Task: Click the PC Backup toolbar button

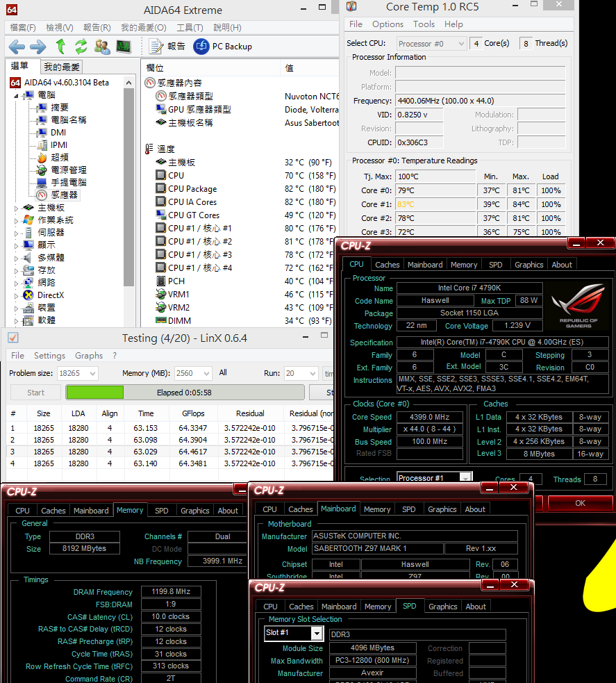Action: [x=222, y=46]
